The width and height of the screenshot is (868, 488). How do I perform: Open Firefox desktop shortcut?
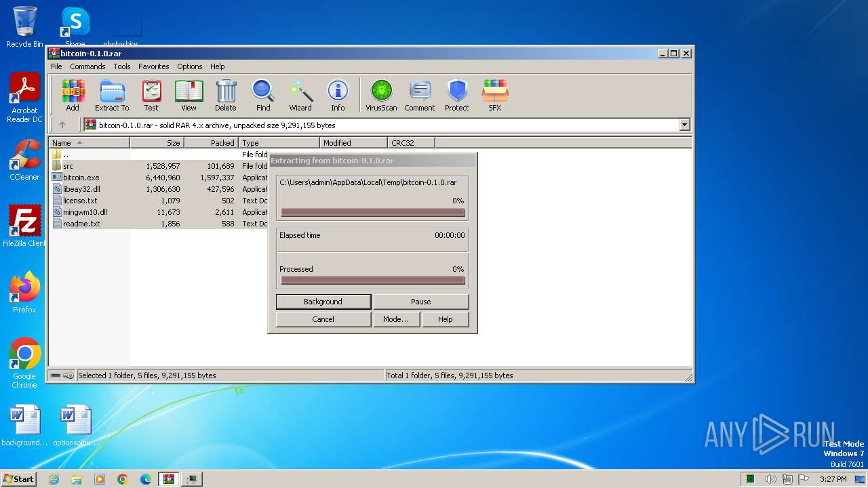[x=24, y=292]
